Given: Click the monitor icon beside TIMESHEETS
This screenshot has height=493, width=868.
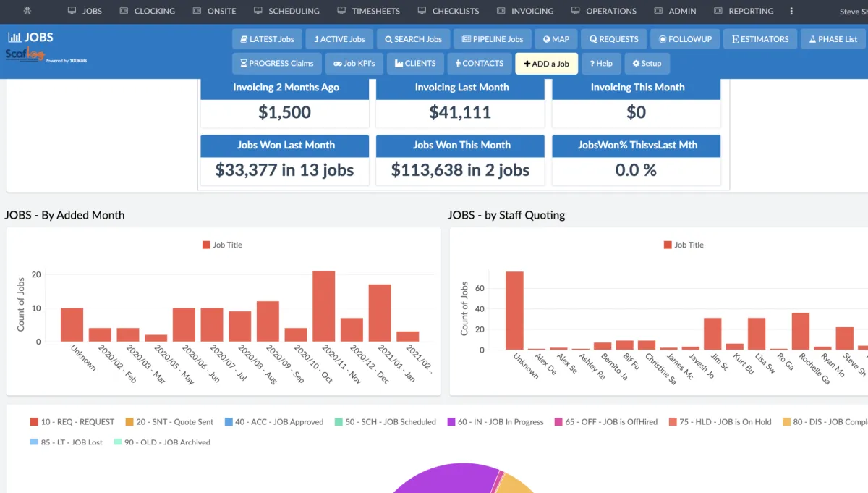Looking at the screenshot, I should pyautogui.click(x=341, y=12).
